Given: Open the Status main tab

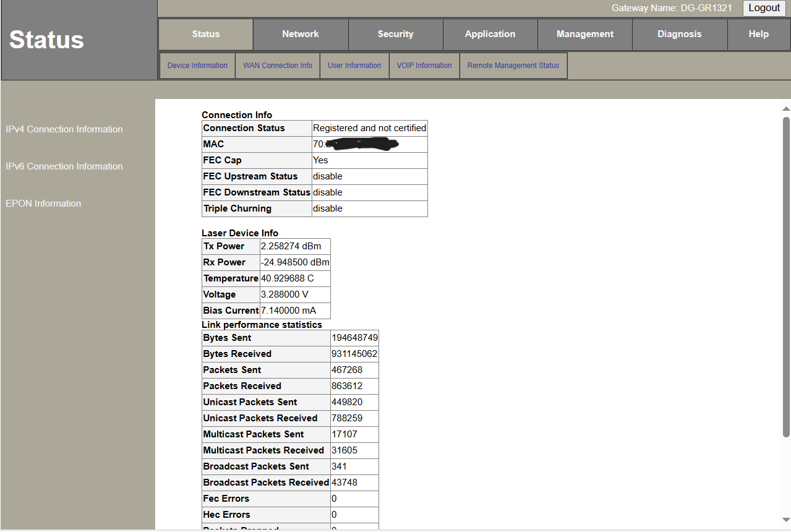Looking at the screenshot, I should [x=205, y=34].
